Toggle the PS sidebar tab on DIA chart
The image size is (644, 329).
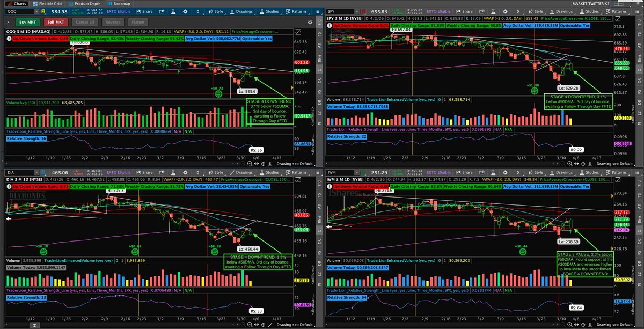pyautogui.click(x=319, y=252)
